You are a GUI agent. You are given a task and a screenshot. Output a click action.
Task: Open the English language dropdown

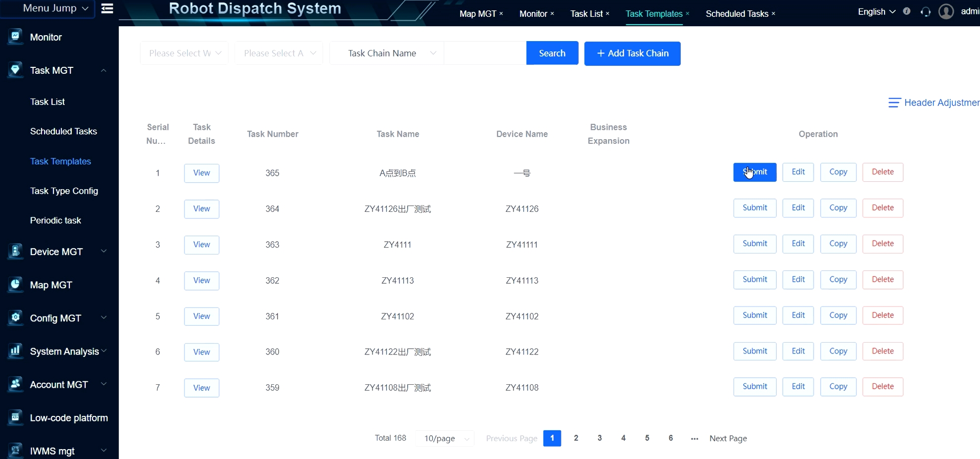(x=876, y=11)
